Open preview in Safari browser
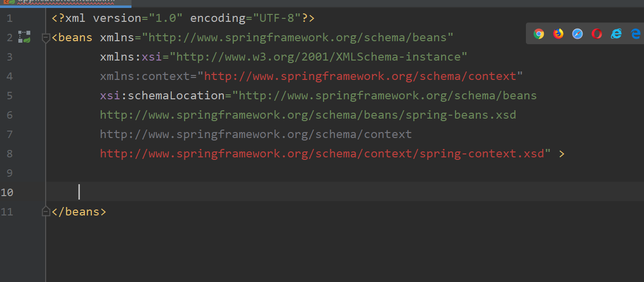 [578, 34]
